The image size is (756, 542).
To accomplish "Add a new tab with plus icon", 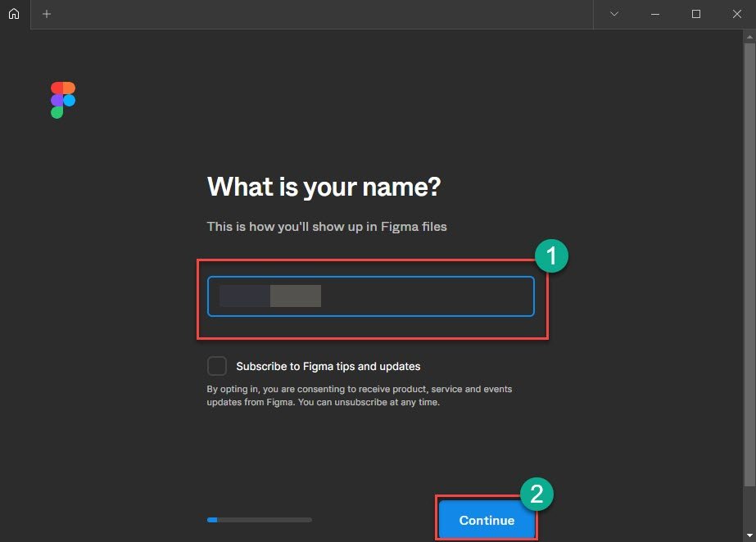I will (47, 14).
